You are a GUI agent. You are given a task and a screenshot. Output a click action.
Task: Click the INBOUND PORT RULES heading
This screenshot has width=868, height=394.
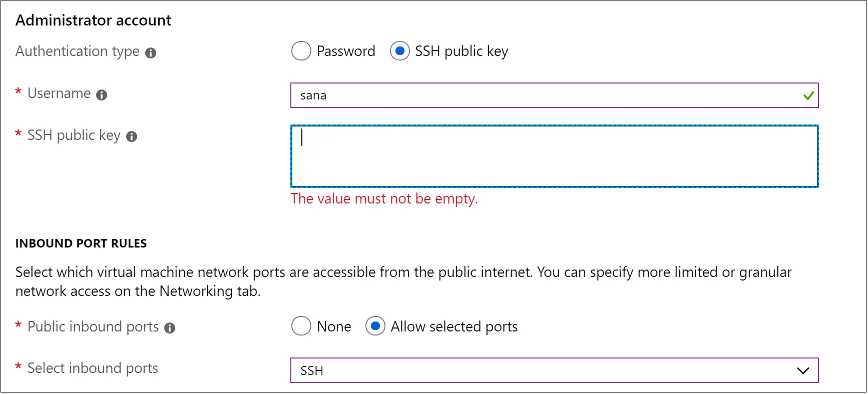coord(81,243)
